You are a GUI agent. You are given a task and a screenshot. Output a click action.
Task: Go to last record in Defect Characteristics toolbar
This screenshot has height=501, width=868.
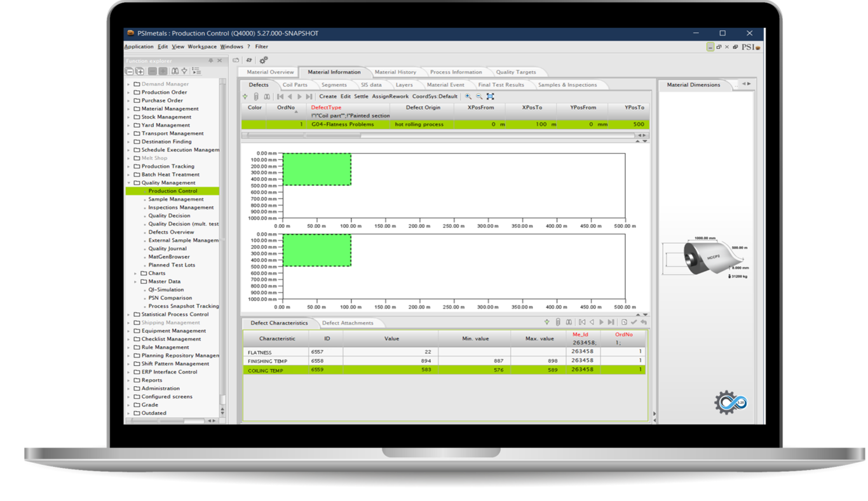(x=611, y=323)
